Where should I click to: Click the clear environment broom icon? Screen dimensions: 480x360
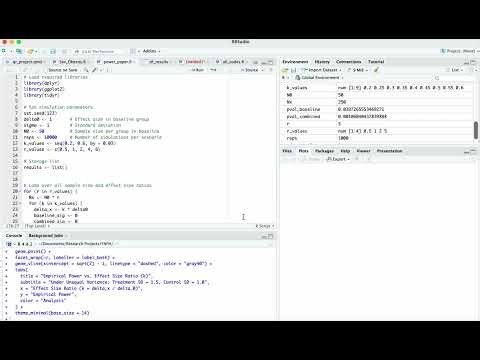pos(376,70)
